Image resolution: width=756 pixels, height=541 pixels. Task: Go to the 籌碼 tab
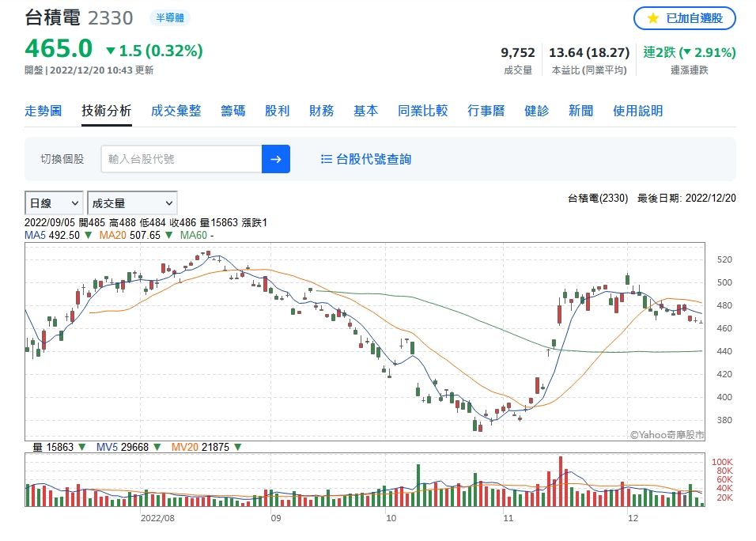pyautogui.click(x=232, y=111)
